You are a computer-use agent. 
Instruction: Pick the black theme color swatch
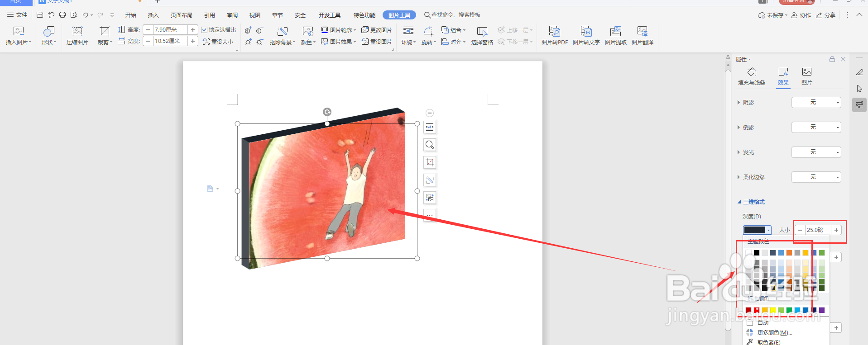point(757,253)
